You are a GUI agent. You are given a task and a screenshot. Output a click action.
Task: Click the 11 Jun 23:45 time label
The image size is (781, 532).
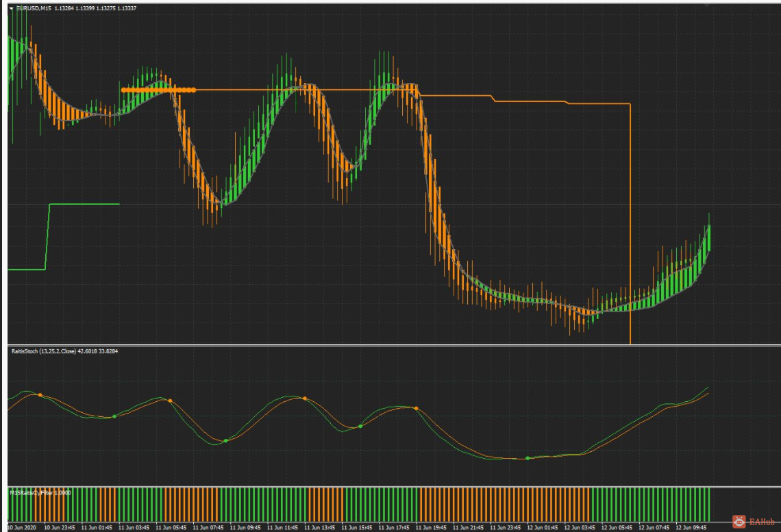tap(506, 527)
